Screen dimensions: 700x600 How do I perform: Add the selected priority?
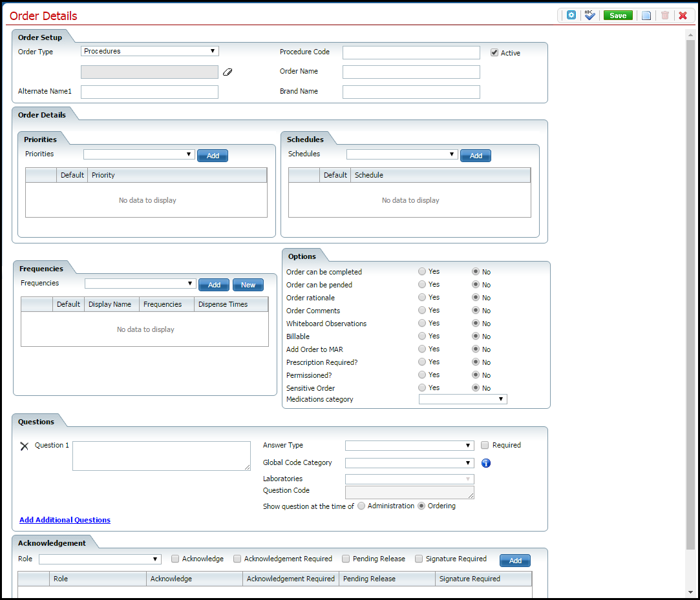pos(213,156)
